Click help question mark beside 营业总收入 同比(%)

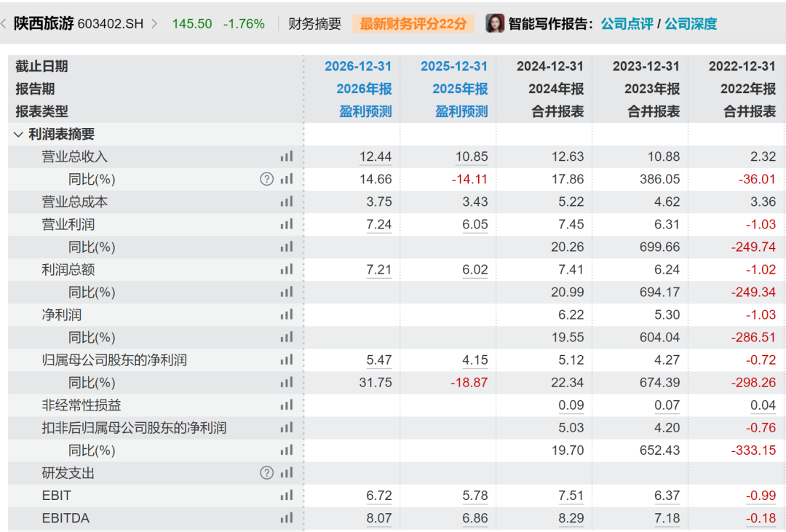pyautogui.click(x=266, y=179)
